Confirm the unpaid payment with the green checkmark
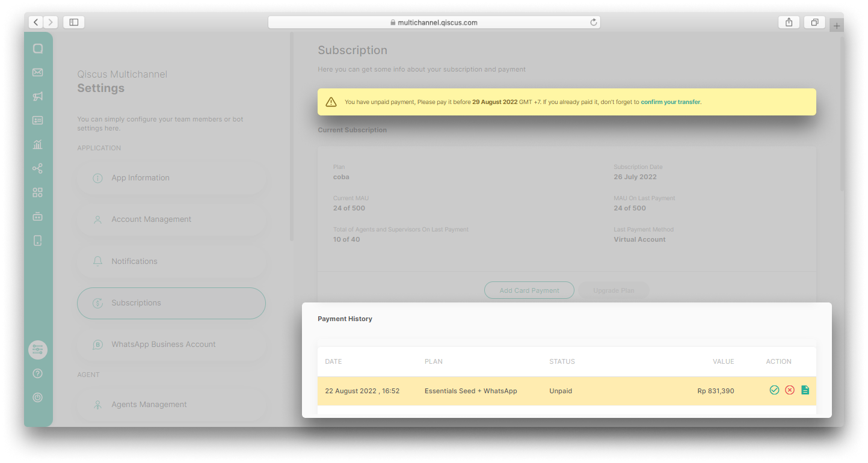Viewport: 868px width, 463px height. click(x=774, y=390)
